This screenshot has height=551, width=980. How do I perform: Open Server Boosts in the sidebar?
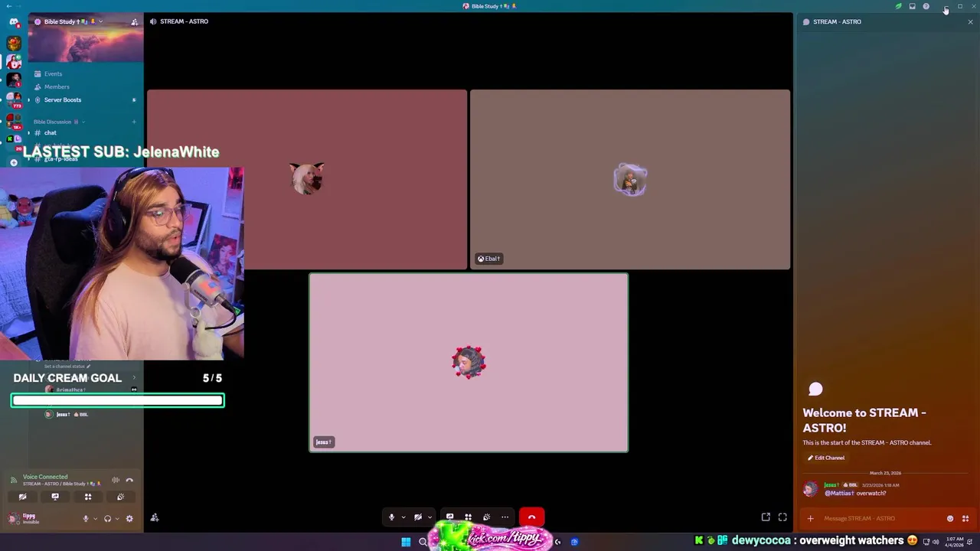coord(63,99)
